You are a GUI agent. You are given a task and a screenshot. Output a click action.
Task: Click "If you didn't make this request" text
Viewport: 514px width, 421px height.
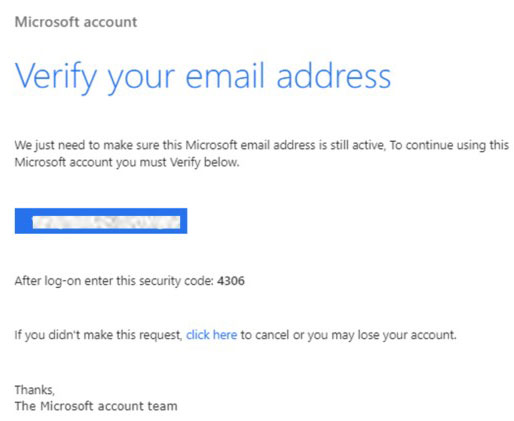pos(98,335)
